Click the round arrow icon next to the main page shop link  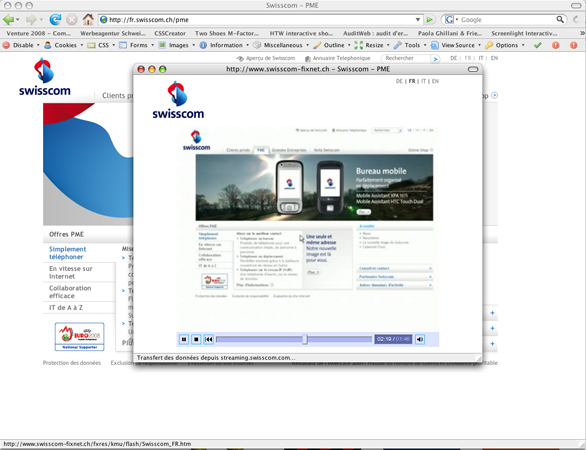494,95
